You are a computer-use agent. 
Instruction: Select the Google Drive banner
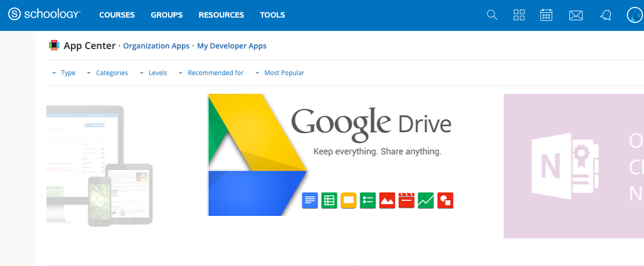coord(331,155)
